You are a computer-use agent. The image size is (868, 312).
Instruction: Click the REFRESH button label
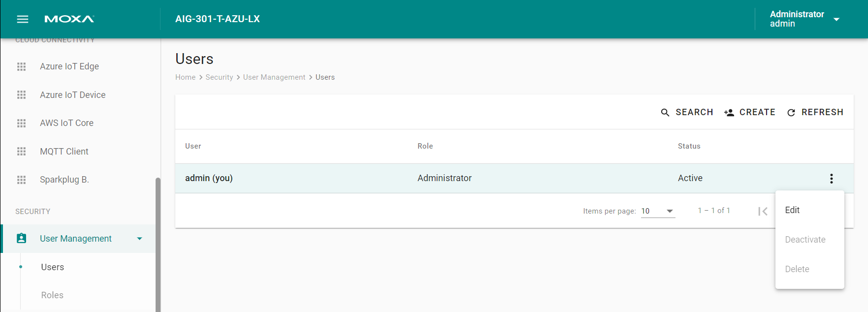click(x=822, y=112)
